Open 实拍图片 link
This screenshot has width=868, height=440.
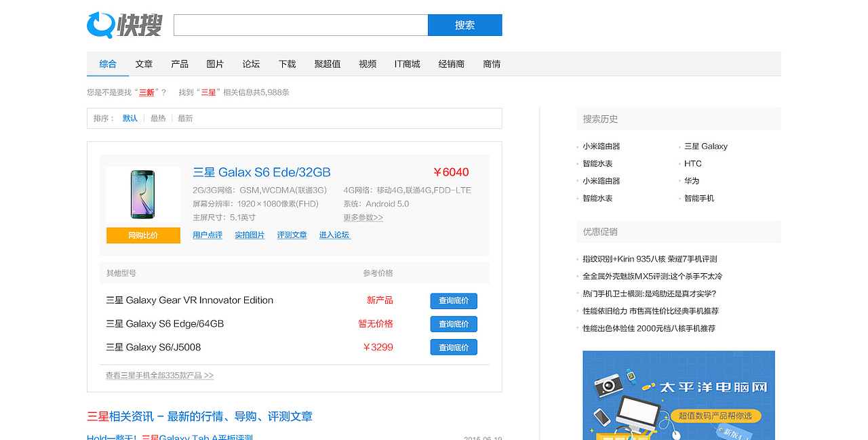coord(250,235)
